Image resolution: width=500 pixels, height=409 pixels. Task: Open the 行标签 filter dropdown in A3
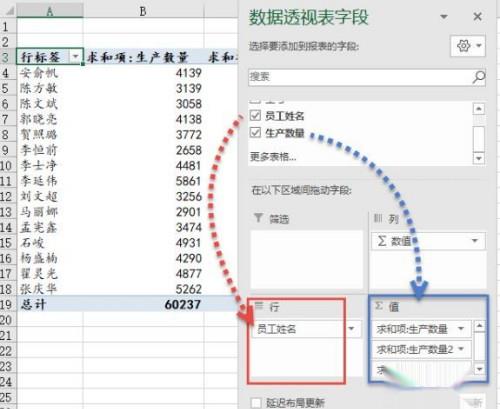tap(75, 57)
